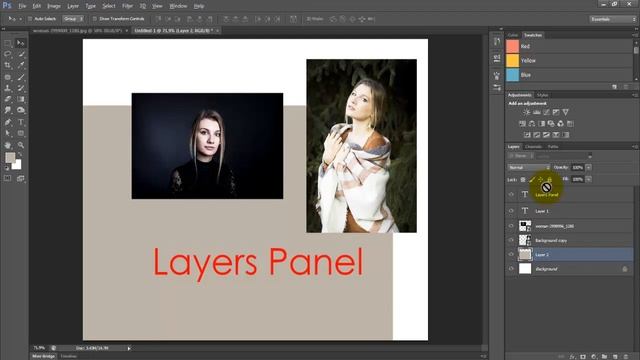Image resolution: width=640 pixels, height=360 pixels.
Task: Hide the Background layer
Action: tap(511, 269)
